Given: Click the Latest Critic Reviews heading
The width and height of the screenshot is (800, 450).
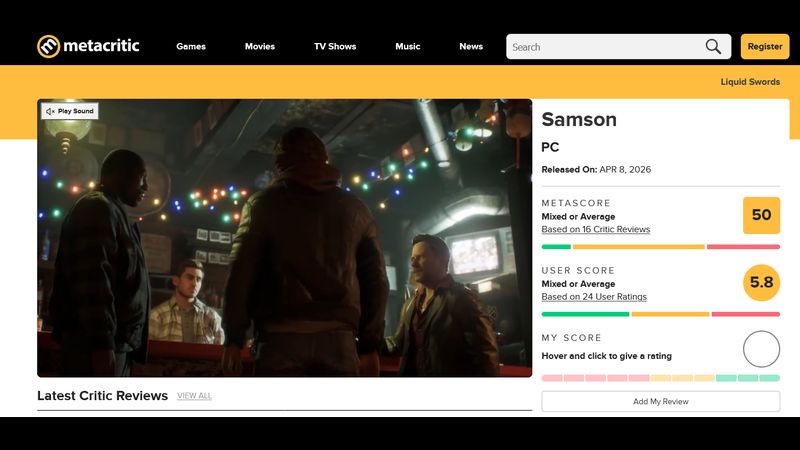Looking at the screenshot, I should (103, 396).
